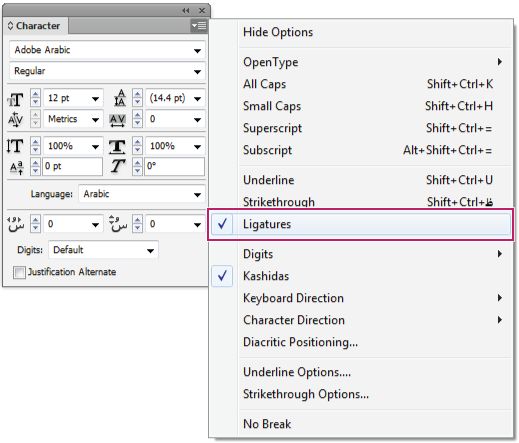Click the vertical scale icon

pyautogui.click(x=15, y=146)
